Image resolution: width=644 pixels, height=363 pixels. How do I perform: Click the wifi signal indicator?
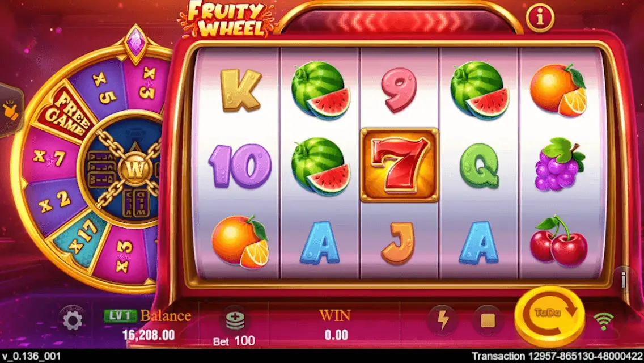604,320
